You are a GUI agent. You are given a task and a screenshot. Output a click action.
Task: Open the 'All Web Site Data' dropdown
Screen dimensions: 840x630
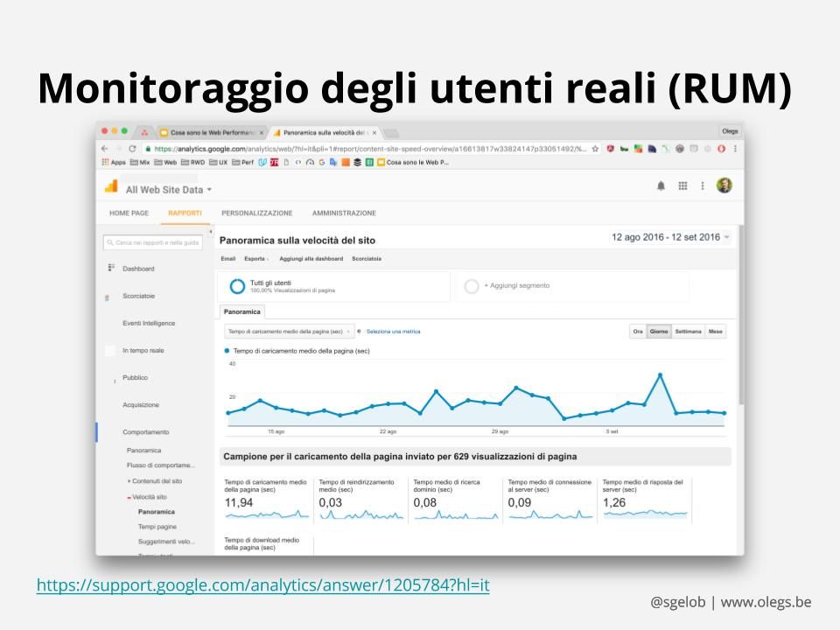169,190
